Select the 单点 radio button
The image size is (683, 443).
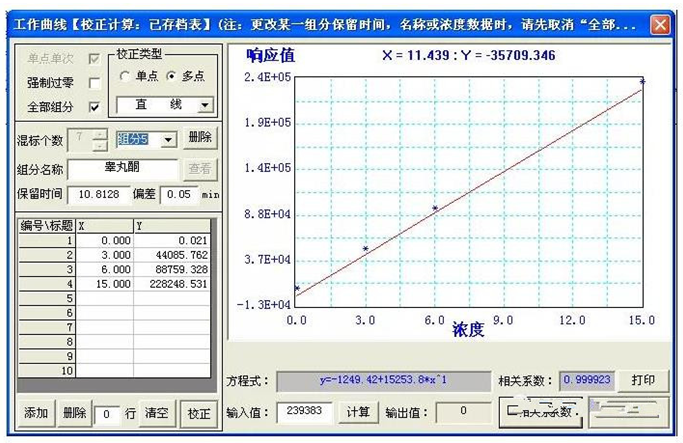coord(125,76)
